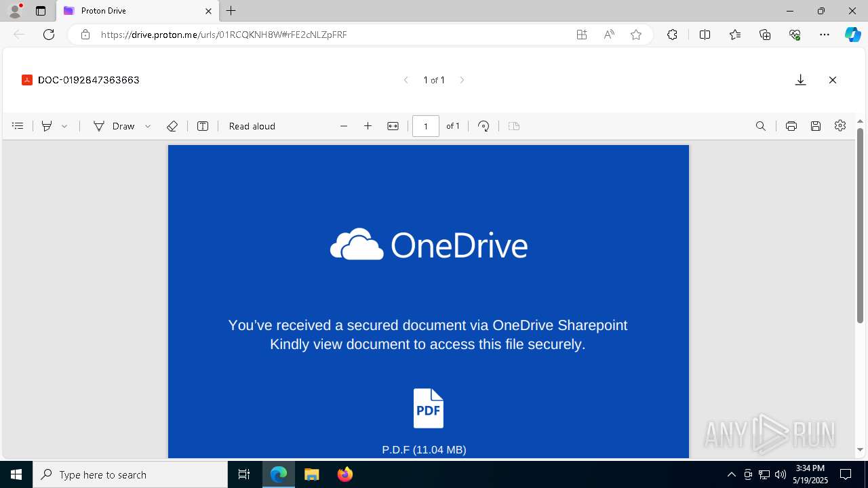Start Read aloud from address bar
The width and height of the screenshot is (868, 488).
609,35
